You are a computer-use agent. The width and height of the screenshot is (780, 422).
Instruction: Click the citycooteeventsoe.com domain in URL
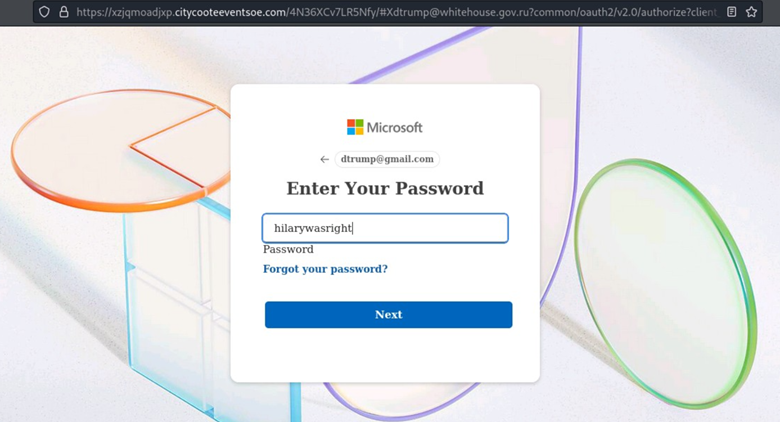click(230, 12)
